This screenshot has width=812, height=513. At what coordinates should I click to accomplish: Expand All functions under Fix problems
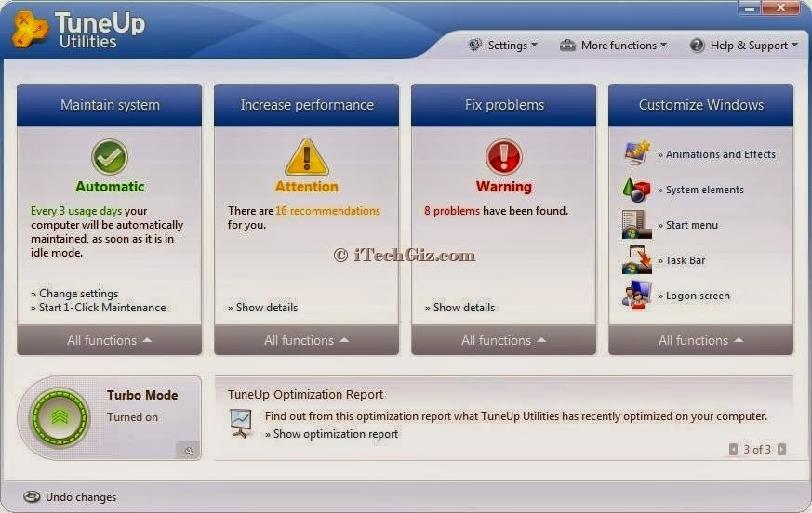click(x=503, y=340)
